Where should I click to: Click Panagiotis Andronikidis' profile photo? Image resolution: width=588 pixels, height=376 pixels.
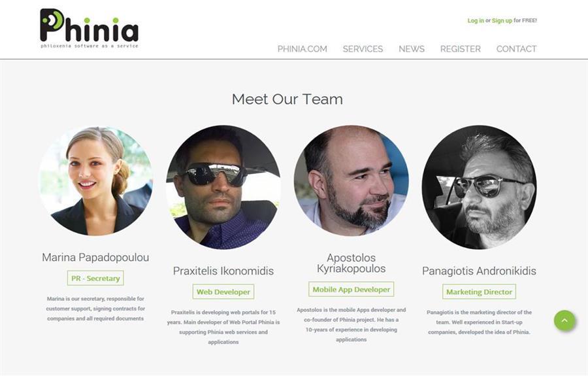480,187
